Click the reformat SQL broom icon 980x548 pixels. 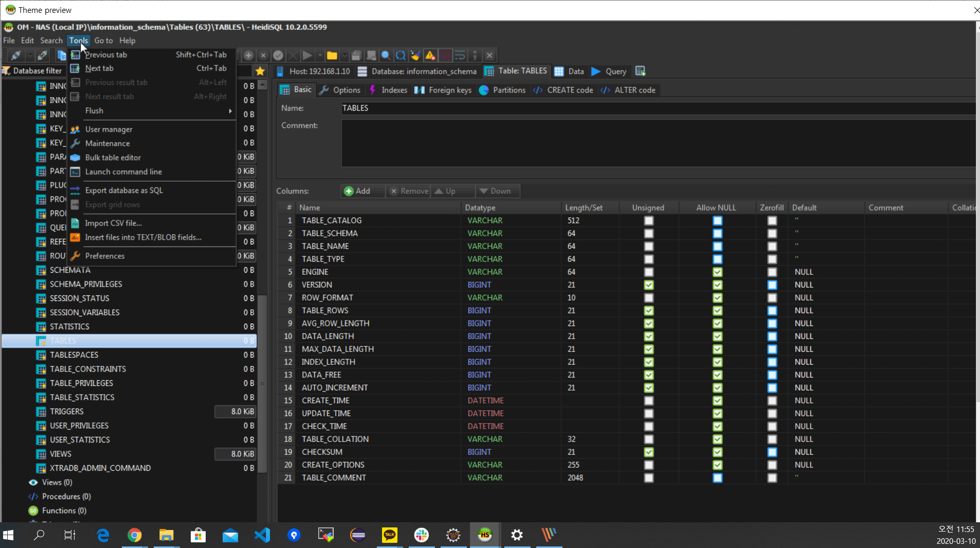tap(415, 55)
